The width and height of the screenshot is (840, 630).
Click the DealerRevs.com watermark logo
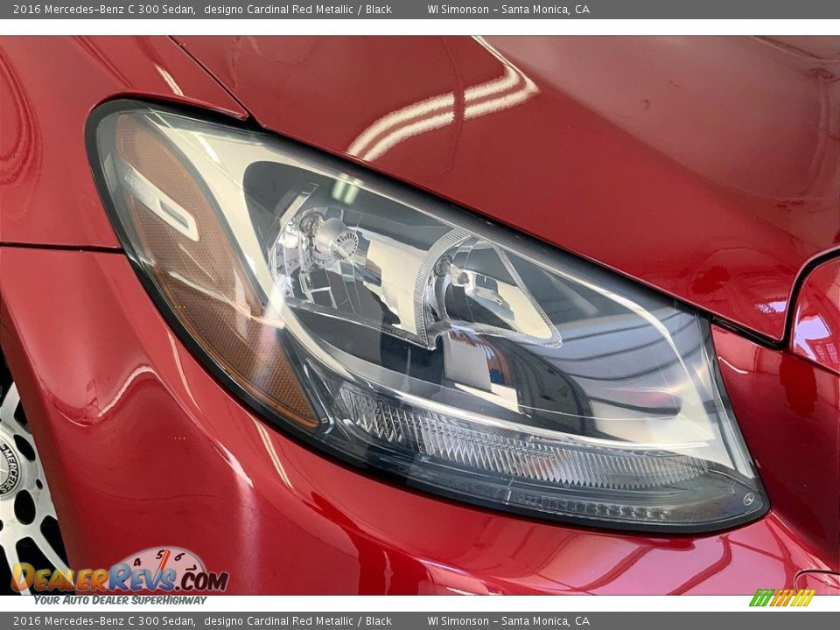tap(120, 577)
